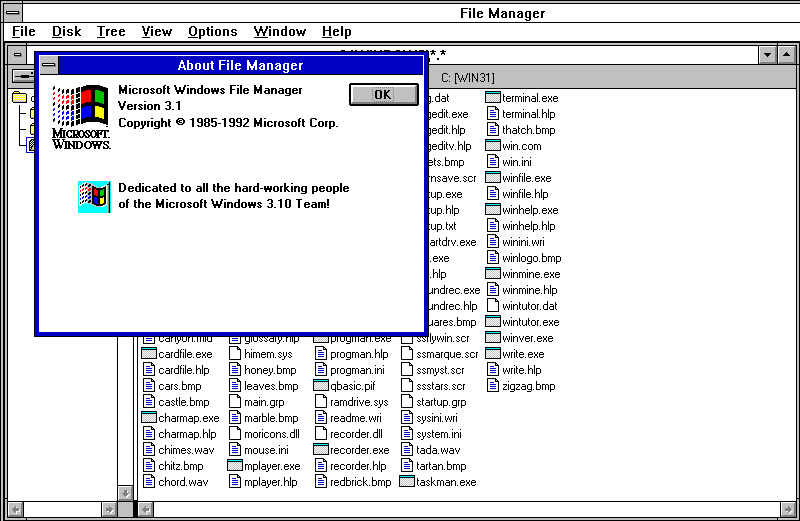Select sysini.wri file name
Screen dimensions: 800x521
click(437, 418)
